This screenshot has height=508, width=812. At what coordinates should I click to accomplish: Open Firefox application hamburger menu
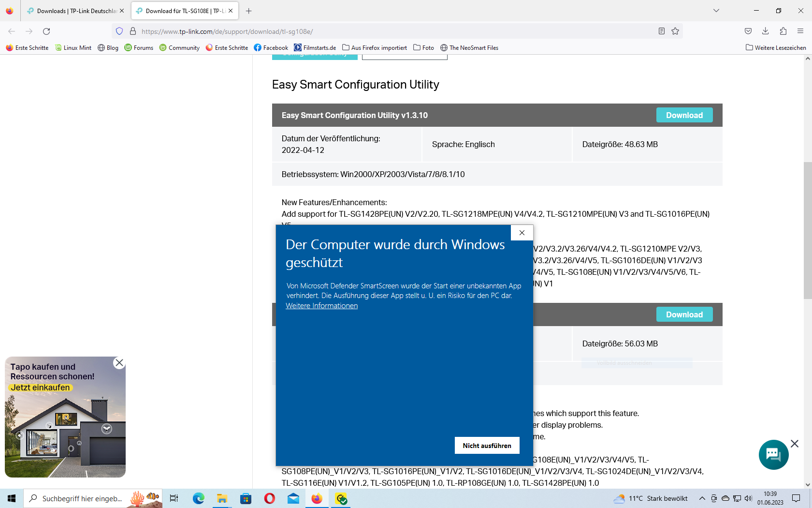coord(800,31)
